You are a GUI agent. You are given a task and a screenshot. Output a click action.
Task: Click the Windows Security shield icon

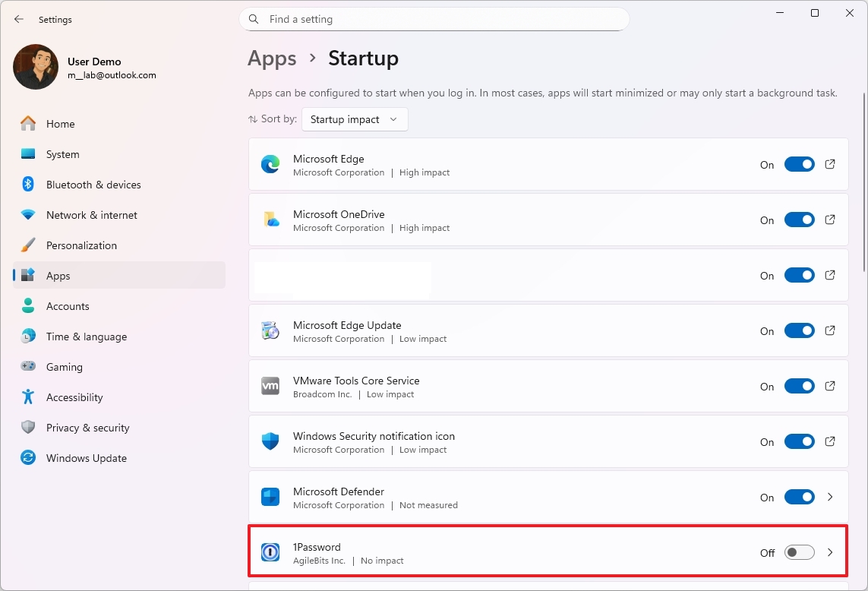pyautogui.click(x=270, y=441)
